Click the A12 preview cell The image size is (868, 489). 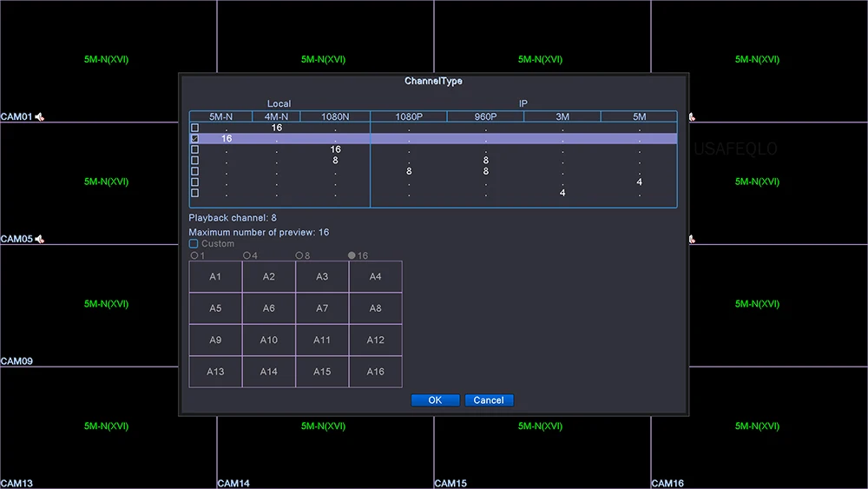(x=375, y=340)
